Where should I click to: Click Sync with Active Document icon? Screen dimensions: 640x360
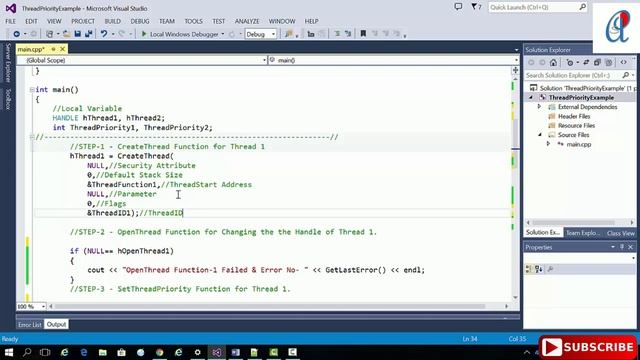(x=586, y=62)
